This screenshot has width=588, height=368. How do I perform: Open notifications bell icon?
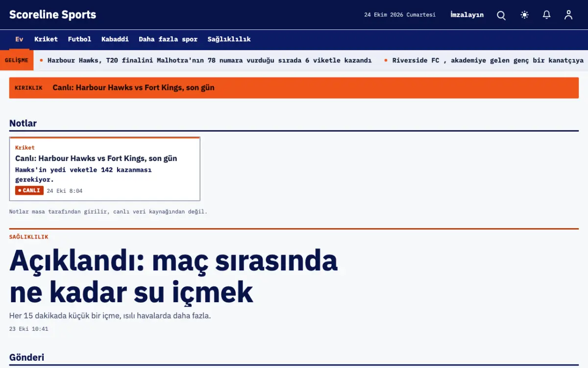pos(547,15)
